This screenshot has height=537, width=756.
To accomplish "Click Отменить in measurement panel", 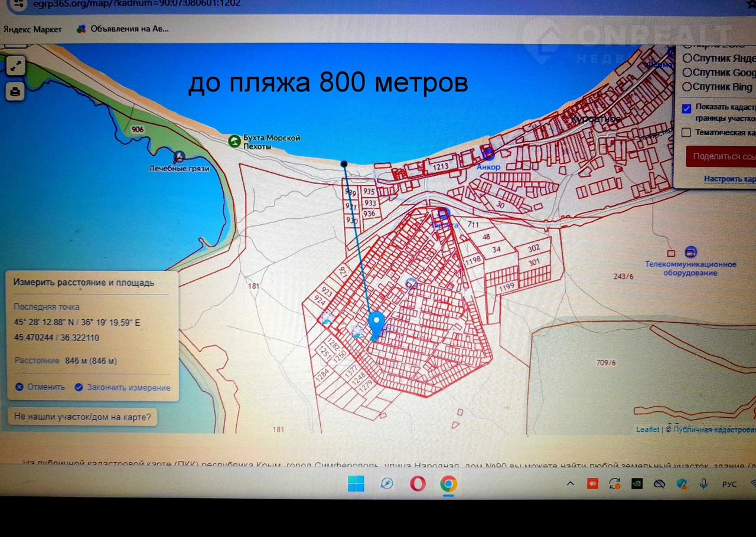I will coord(40,387).
